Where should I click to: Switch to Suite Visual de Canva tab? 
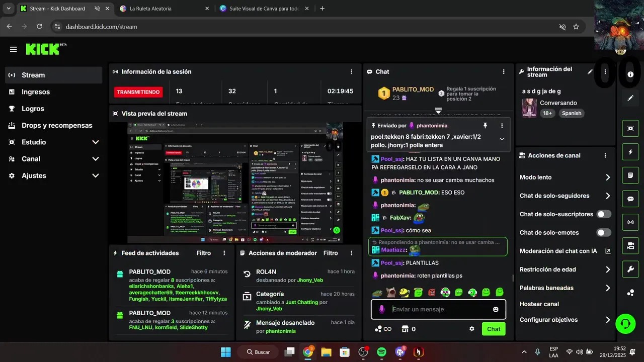[265, 9]
